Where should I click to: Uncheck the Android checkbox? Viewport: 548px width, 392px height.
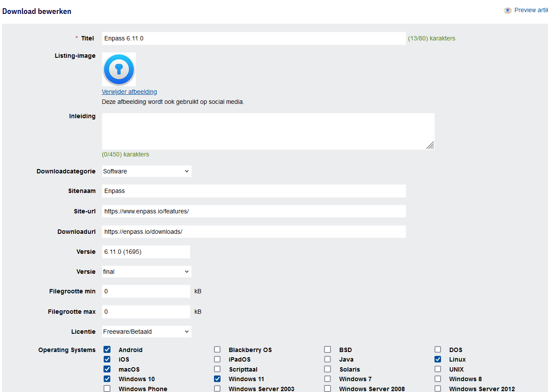pos(107,349)
